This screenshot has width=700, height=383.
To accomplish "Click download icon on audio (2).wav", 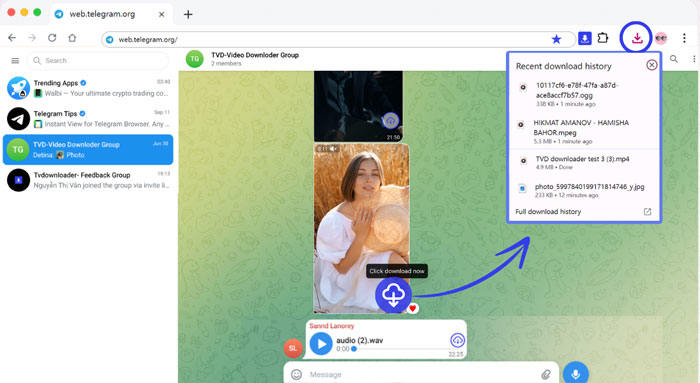I will (x=457, y=340).
